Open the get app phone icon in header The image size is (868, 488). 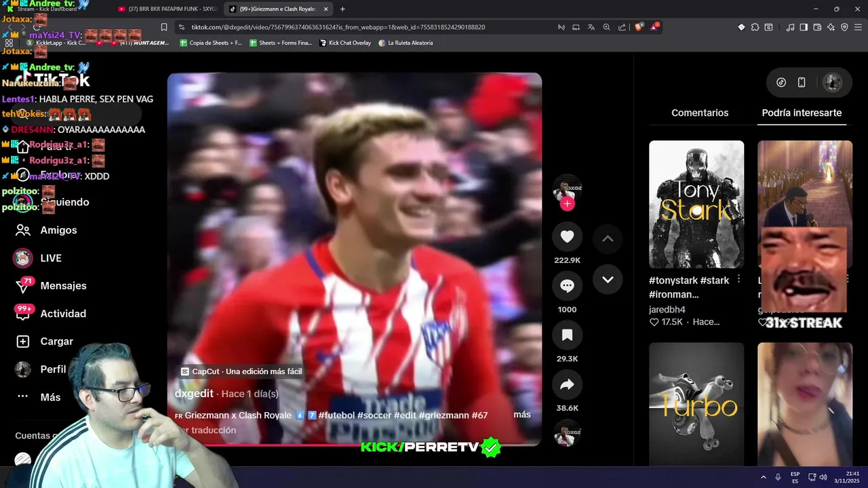802,83
